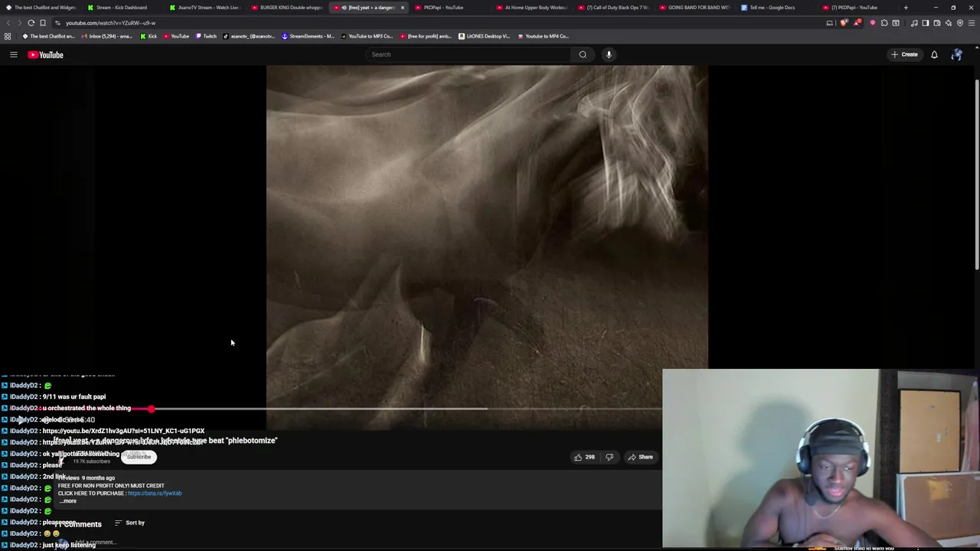The width and height of the screenshot is (980, 551).
Task: Switch to BURGER KING Double whopper tab
Action: [286, 8]
